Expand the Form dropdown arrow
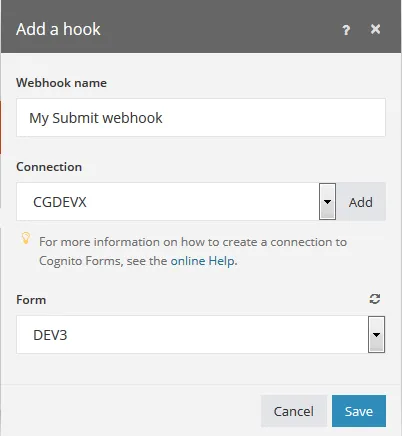The image size is (402, 436). pos(376,335)
